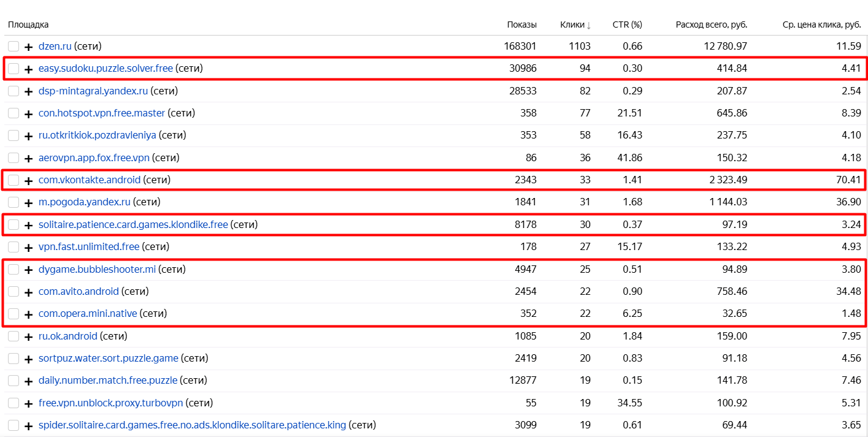The image size is (868, 437).
Task: Click the sortpuz.water.sort.puzzle.game link
Action: (109, 358)
